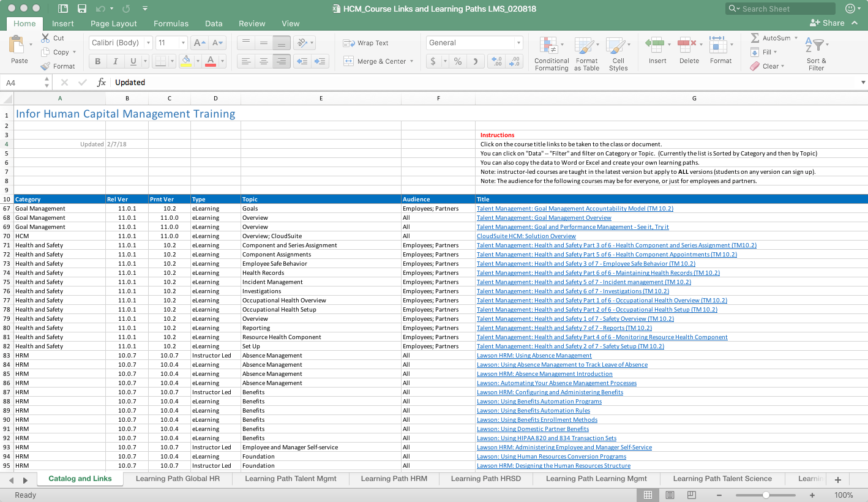The width and height of the screenshot is (868, 502).
Task: Align text left
Action: pyautogui.click(x=245, y=61)
